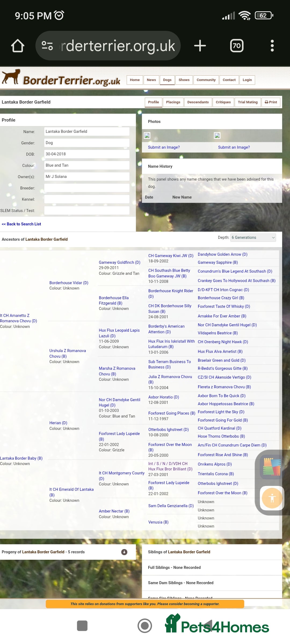Open the browser three-dot overflow menu
Image resolution: width=290 pixels, height=644 pixels.
[x=272, y=46]
